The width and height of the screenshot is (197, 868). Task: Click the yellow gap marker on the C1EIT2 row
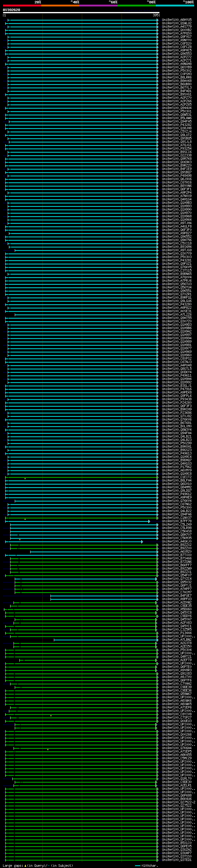[25, 478]
